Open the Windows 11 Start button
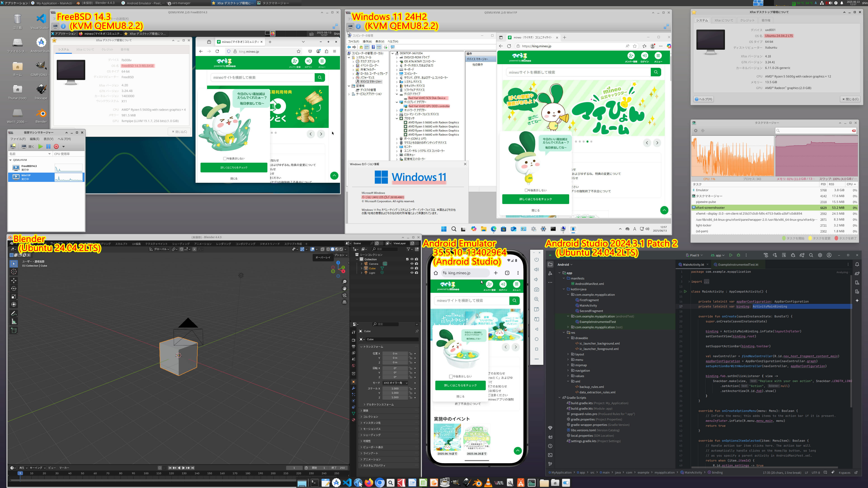This screenshot has height=488, width=868. coord(444,229)
